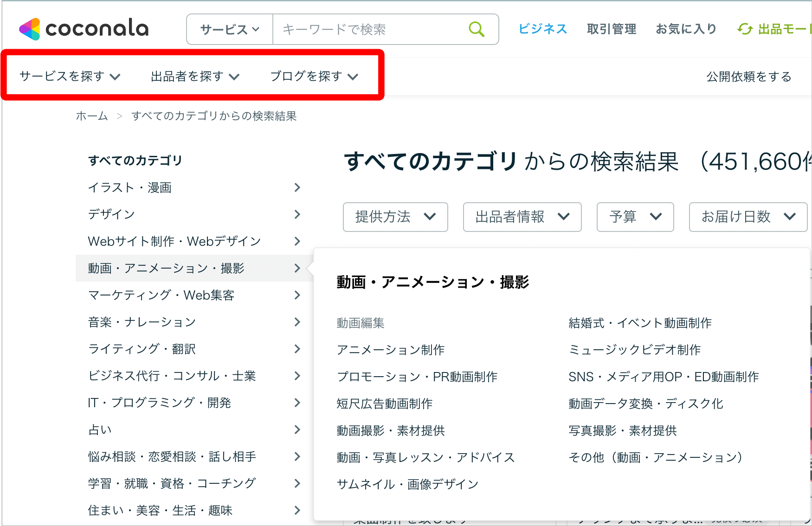Image resolution: width=812 pixels, height=526 pixels.
Task: Open the ビジネス link
Action: tap(542, 29)
